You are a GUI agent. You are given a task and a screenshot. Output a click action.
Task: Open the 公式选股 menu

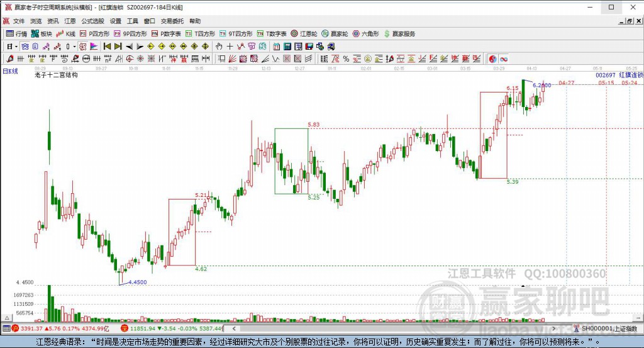(x=92, y=21)
